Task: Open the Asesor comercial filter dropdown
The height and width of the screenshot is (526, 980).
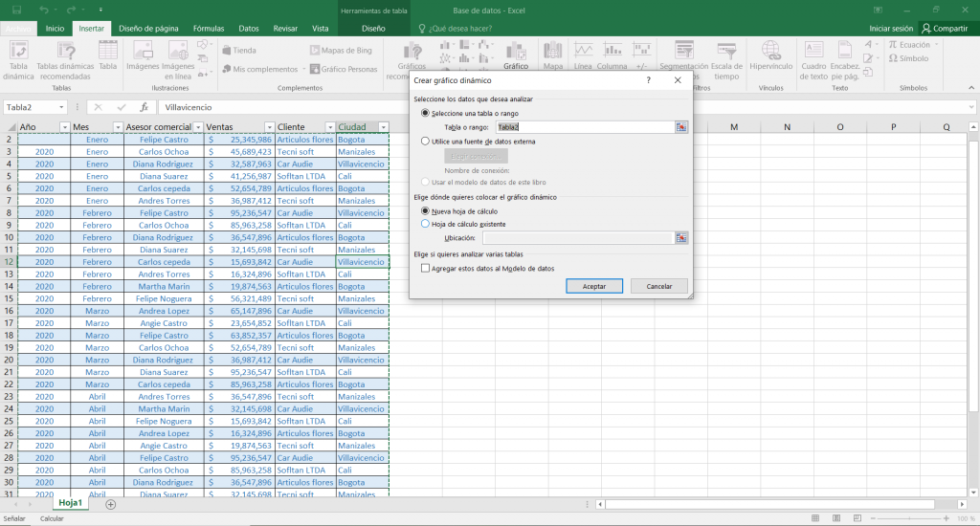Action: (198, 127)
